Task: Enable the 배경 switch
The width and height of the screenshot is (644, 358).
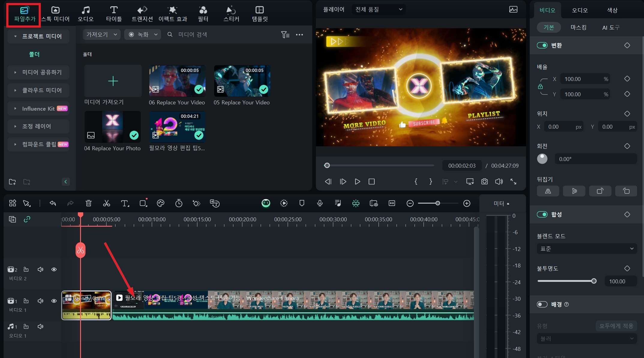Action: coord(542,304)
